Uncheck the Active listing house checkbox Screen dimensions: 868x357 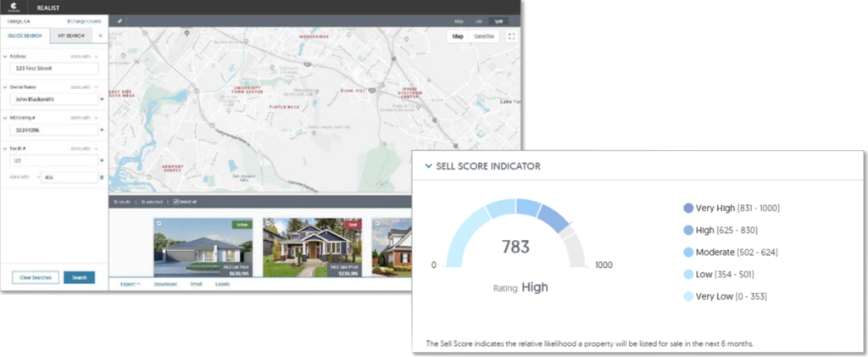[157, 223]
